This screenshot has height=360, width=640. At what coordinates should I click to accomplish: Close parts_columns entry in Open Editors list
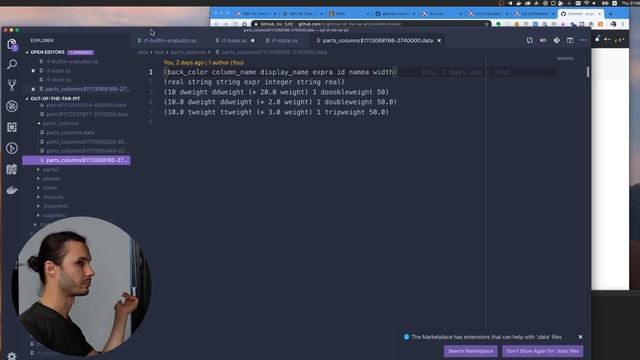pyautogui.click(x=33, y=89)
